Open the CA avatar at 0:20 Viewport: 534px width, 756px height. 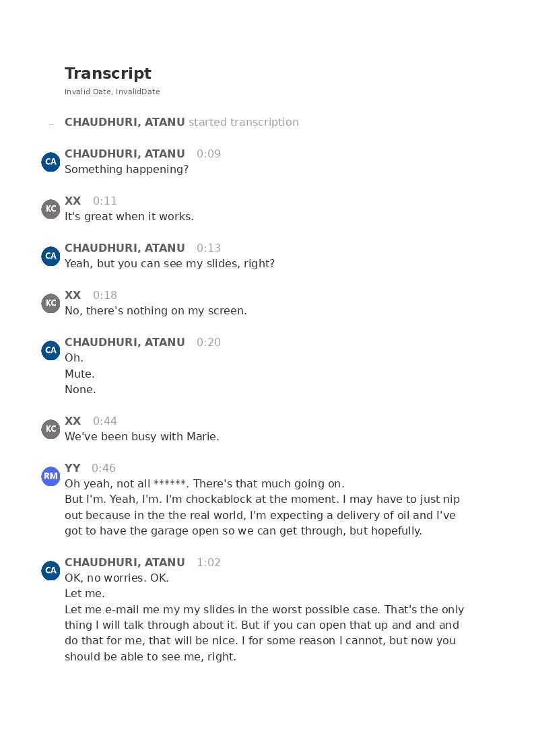coord(51,351)
